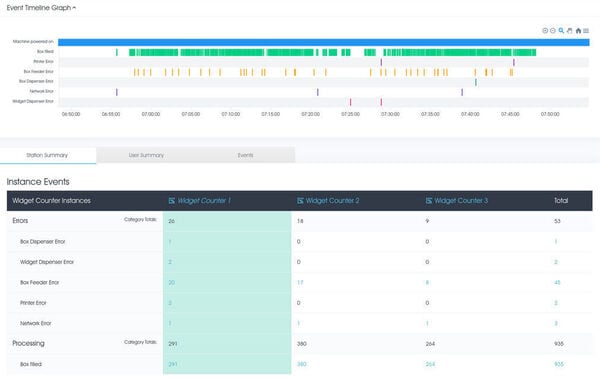
Task: Click the Network Error marker near 07:39
Action: coord(462,92)
